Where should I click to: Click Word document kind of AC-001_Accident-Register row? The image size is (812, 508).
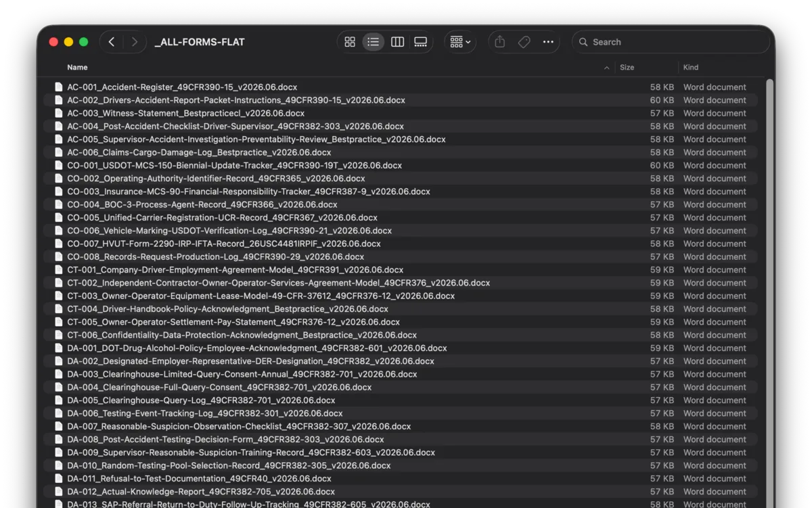[715, 87]
